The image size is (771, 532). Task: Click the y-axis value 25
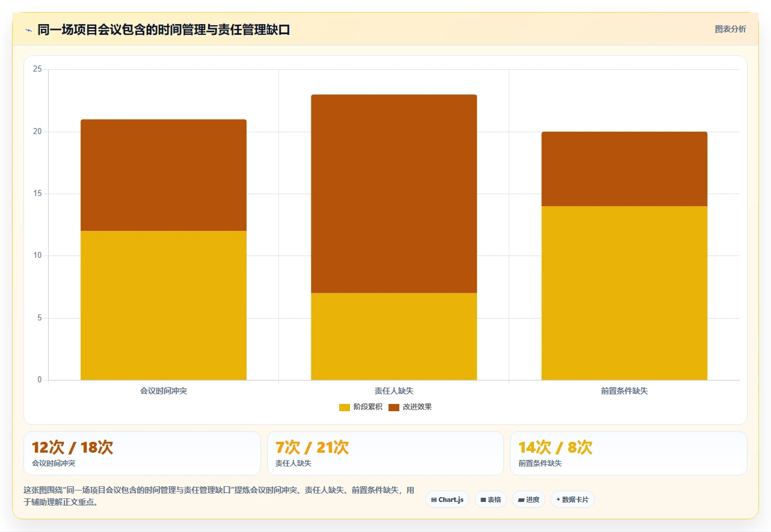pos(37,70)
